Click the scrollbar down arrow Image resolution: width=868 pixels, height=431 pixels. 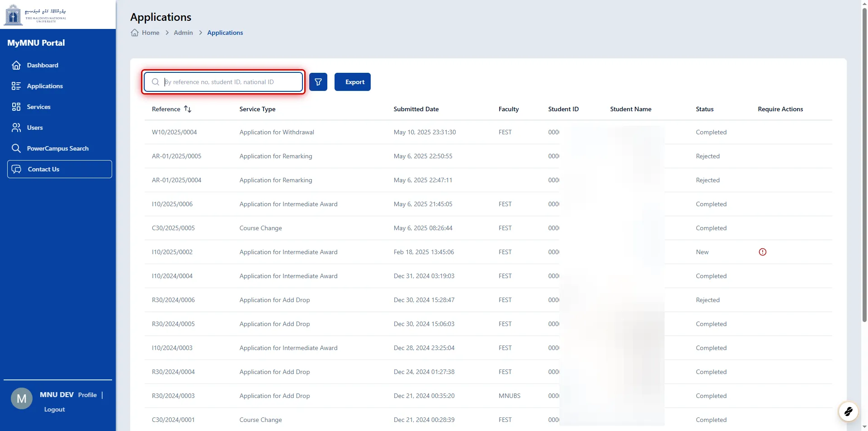864,427
